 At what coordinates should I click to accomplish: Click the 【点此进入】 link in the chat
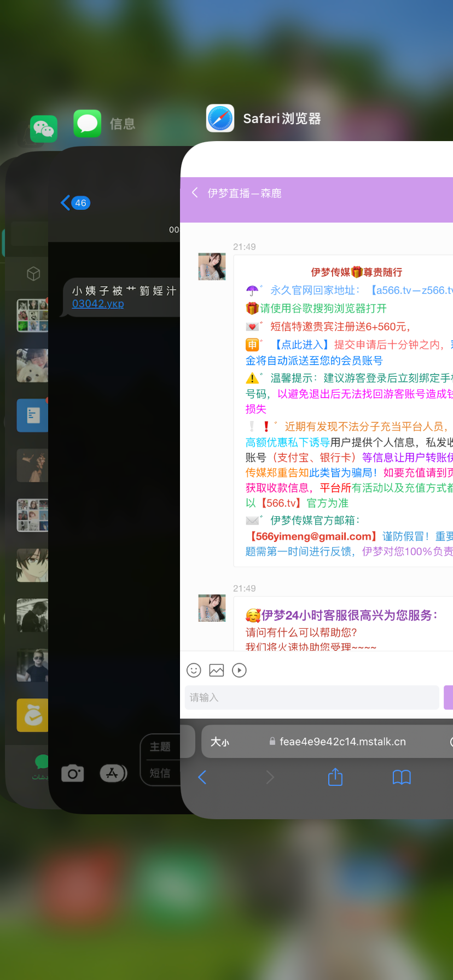point(301,345)
